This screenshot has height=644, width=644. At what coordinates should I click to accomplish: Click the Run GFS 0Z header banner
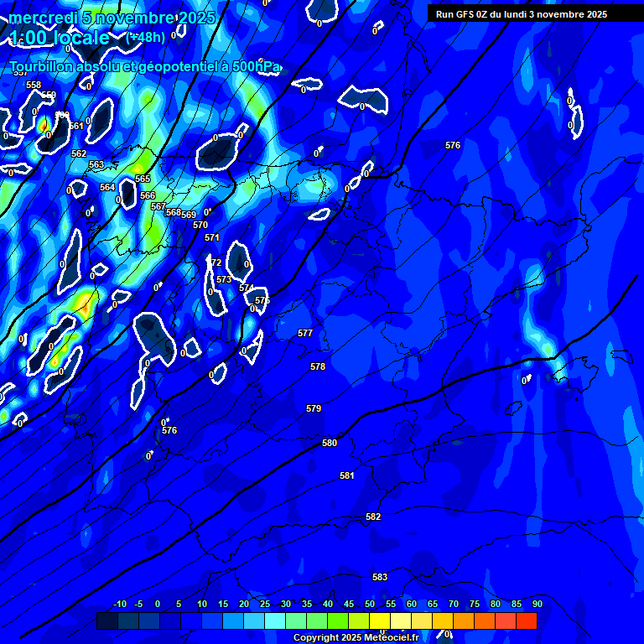[522, 14]
